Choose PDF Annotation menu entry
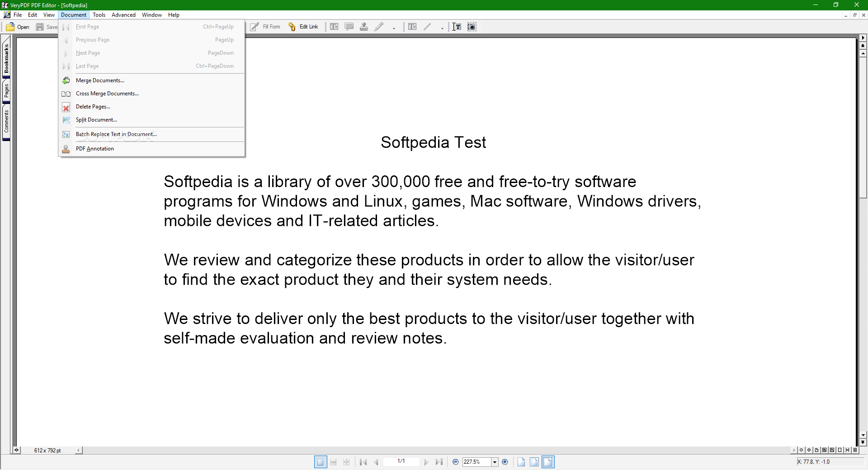 point(151,149)
